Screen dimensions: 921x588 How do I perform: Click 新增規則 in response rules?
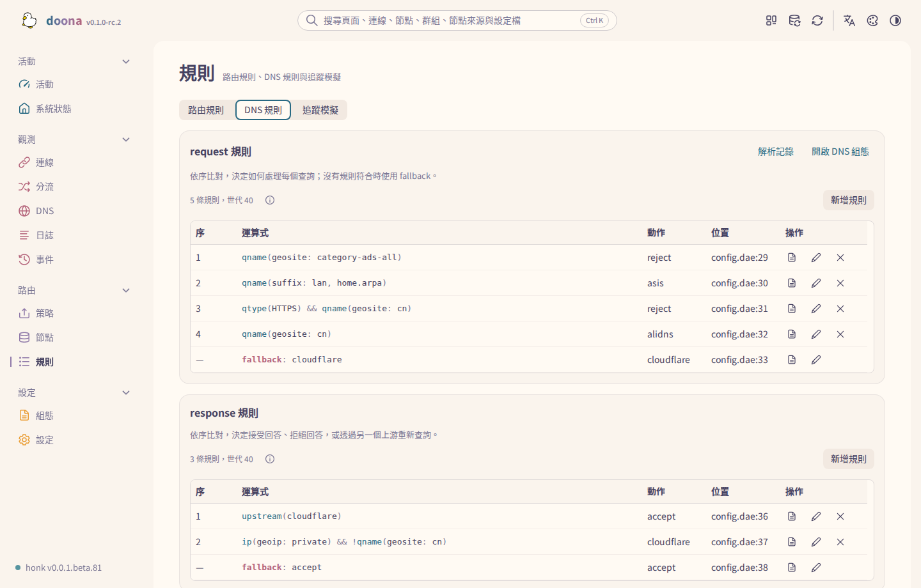tap(848, 459)
